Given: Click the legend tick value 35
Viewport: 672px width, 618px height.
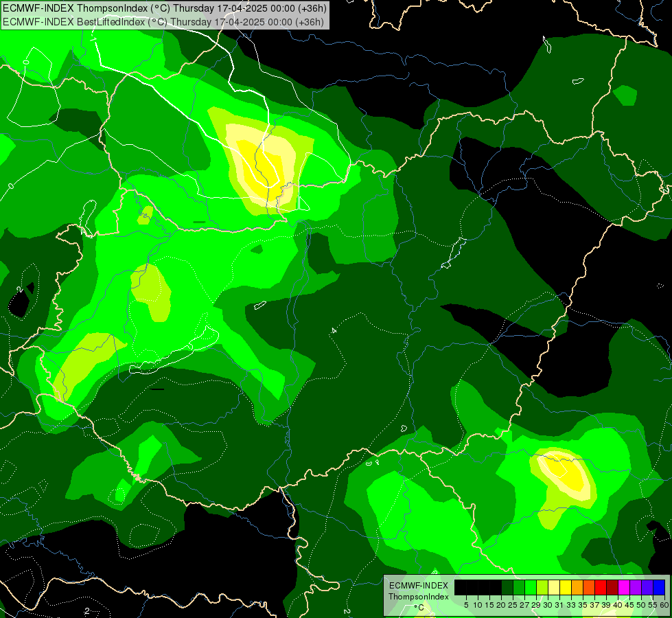Looking at the screenshot, I should [x=583, y=605].
